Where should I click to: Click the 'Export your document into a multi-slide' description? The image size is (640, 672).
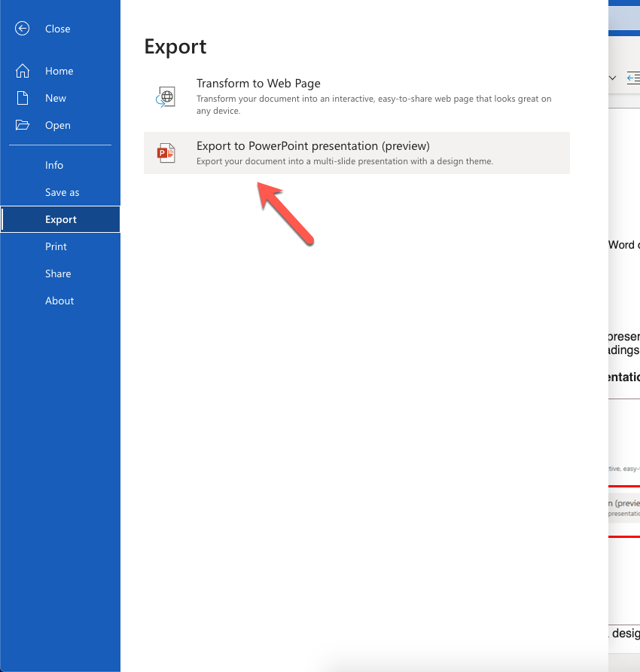[345, 161]
